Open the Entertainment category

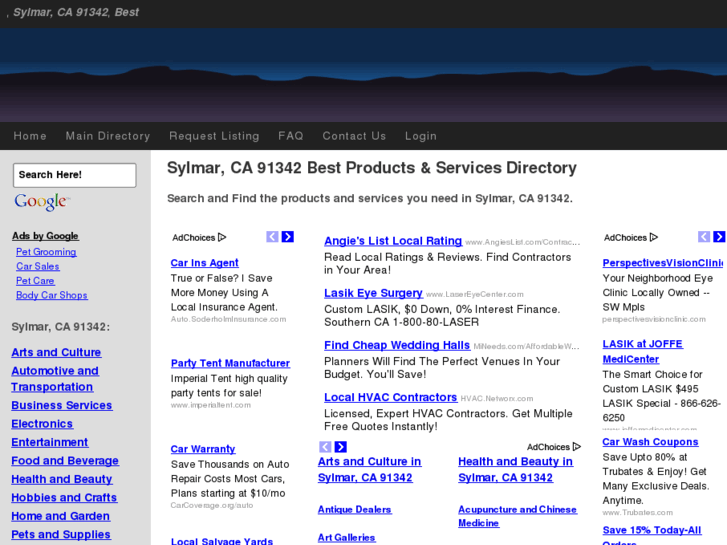point(50,442)
